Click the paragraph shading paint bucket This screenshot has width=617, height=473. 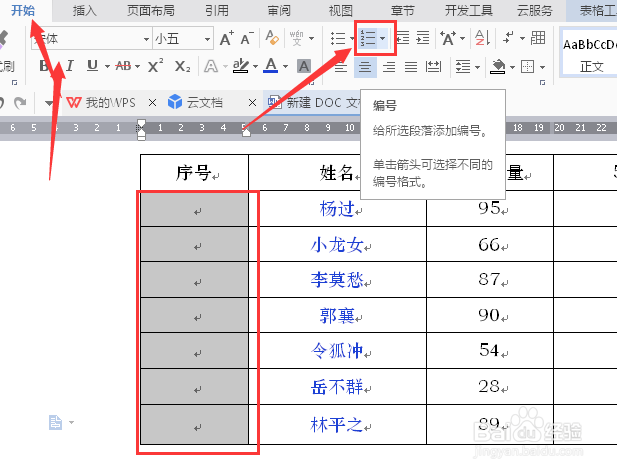[x=498, y=67]
